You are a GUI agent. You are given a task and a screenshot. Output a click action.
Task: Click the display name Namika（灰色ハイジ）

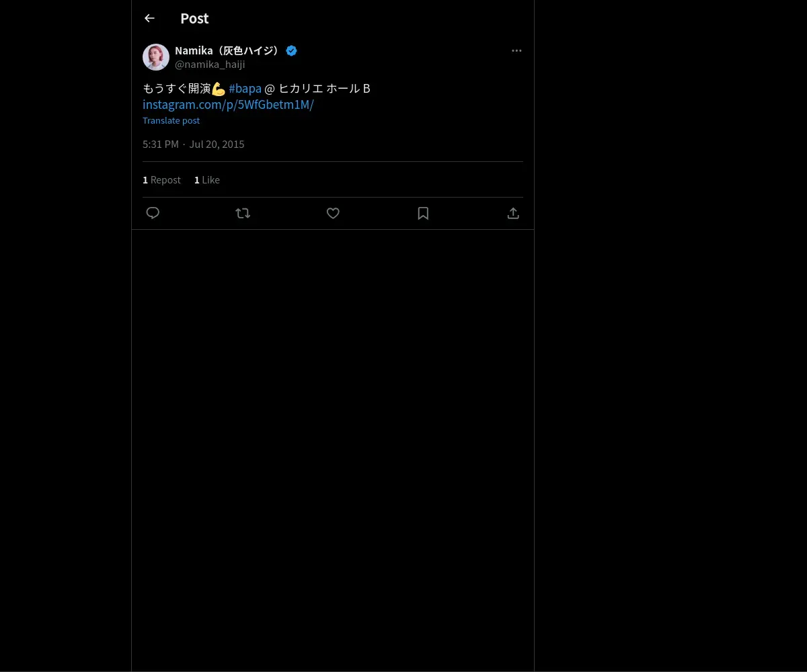coord(227,51)
